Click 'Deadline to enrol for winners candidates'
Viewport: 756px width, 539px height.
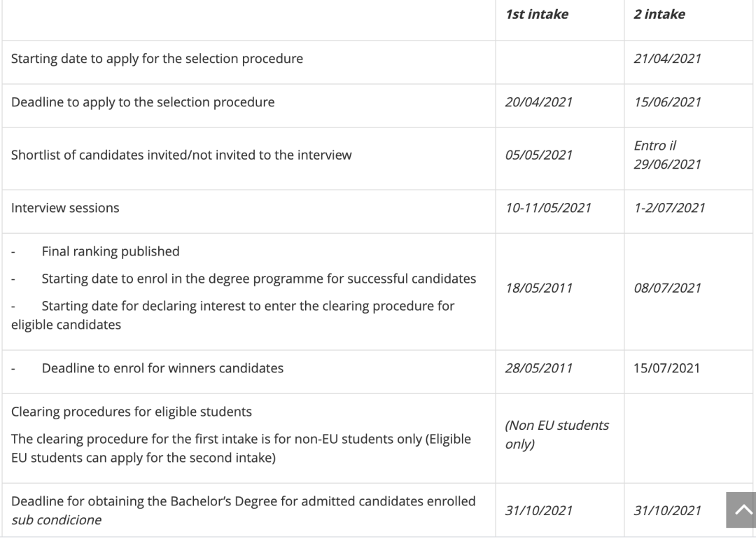pos(162,368)
